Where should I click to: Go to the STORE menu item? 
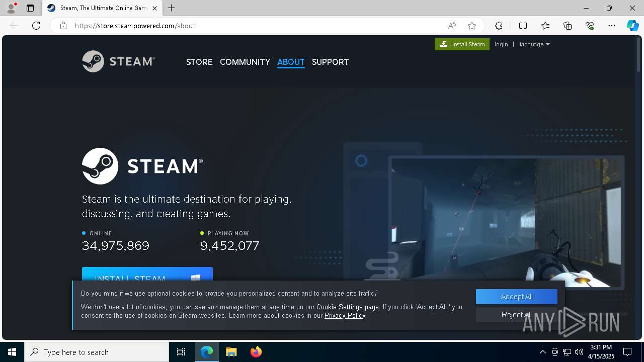point(199,62)
